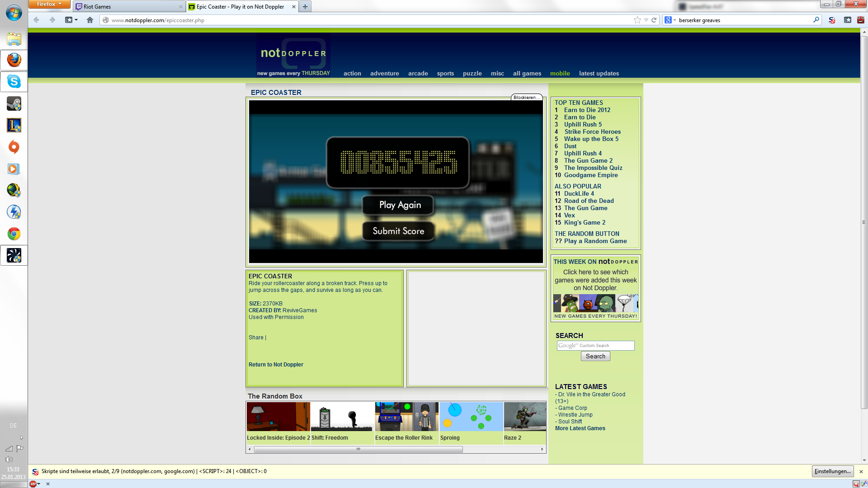Go forward with the browser forward arrow
Screen dimensions: 868x488
point(52,20)
